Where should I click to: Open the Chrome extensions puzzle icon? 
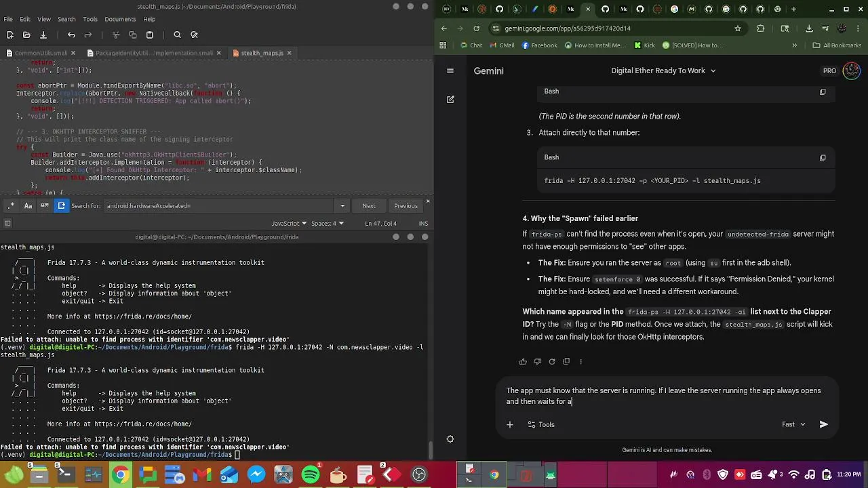[x=760, y=28]
